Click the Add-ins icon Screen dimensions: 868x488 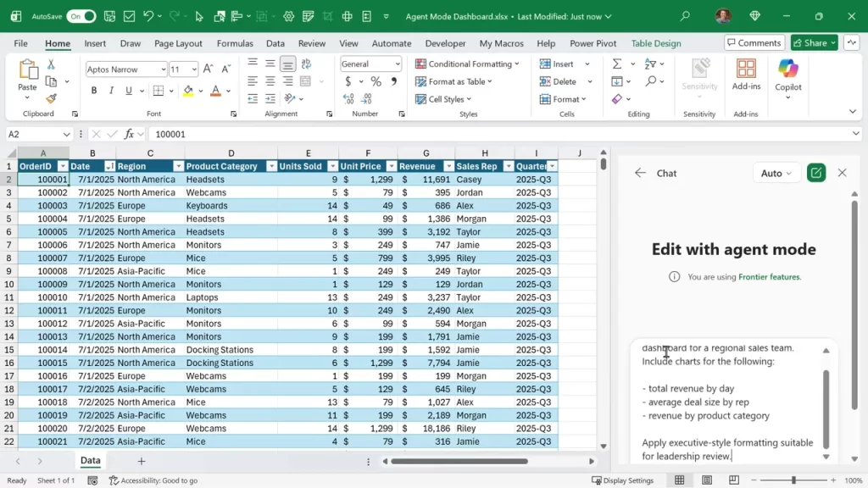click(746, 76)
